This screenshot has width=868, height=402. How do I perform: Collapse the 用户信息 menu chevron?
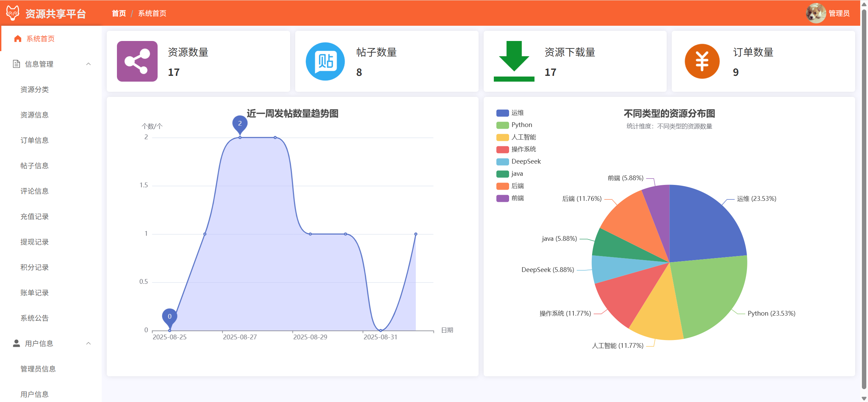(x=88, y=343)
